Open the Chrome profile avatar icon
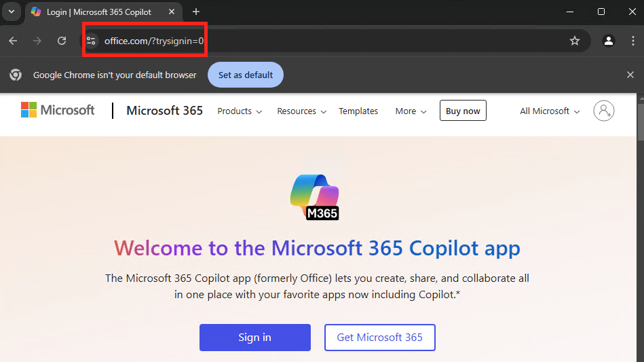The width and height of the screenshot is (644, 362). (x=609, y=41)
